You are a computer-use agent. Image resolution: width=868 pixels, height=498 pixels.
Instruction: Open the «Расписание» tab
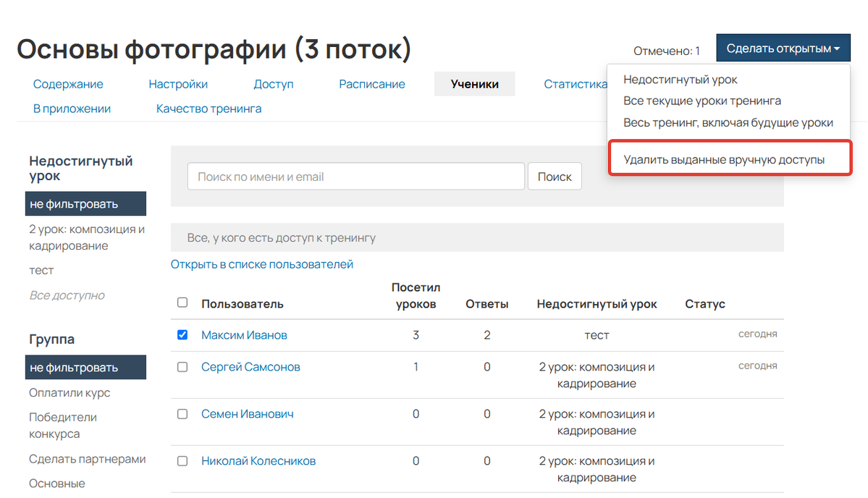click(x=371, y=83)
